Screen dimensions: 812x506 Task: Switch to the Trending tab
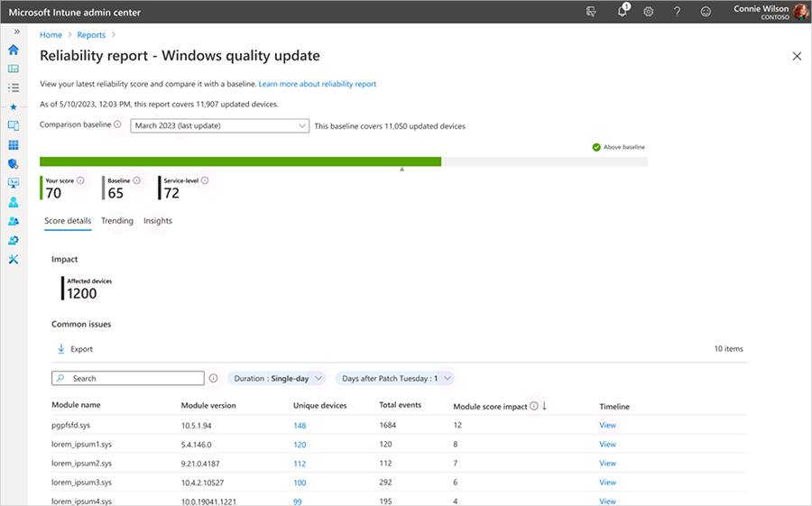[x=117, y=221]
